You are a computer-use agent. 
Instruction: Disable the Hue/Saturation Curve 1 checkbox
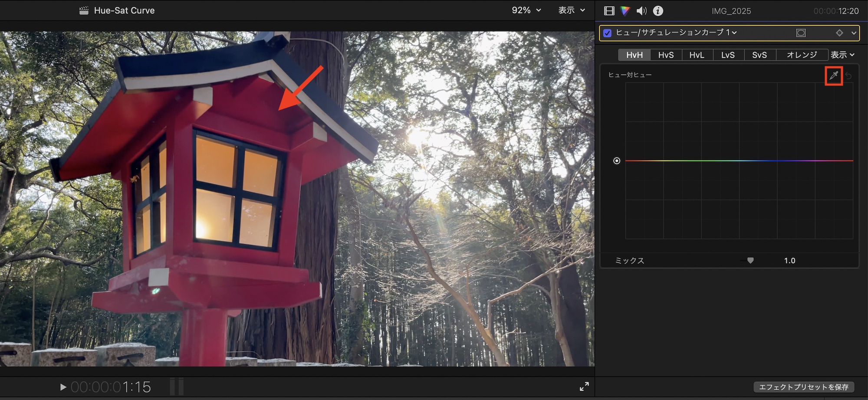pyautogui.click(x=608, y=33)
